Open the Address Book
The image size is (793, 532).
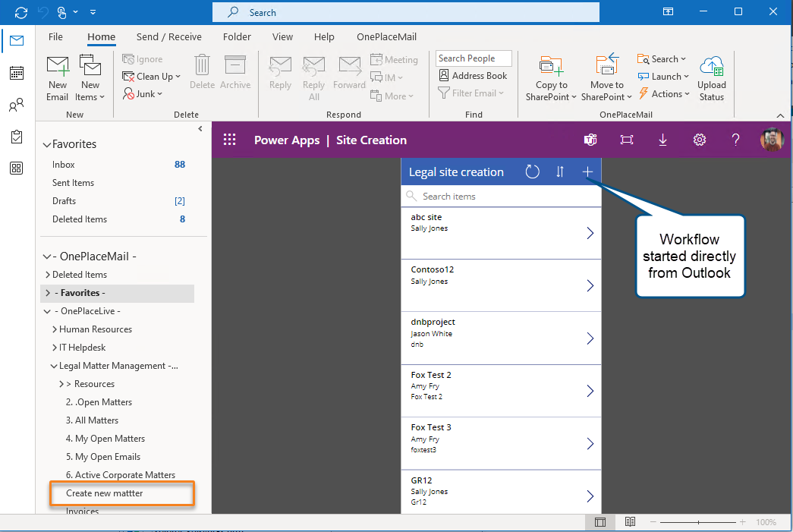473,76
